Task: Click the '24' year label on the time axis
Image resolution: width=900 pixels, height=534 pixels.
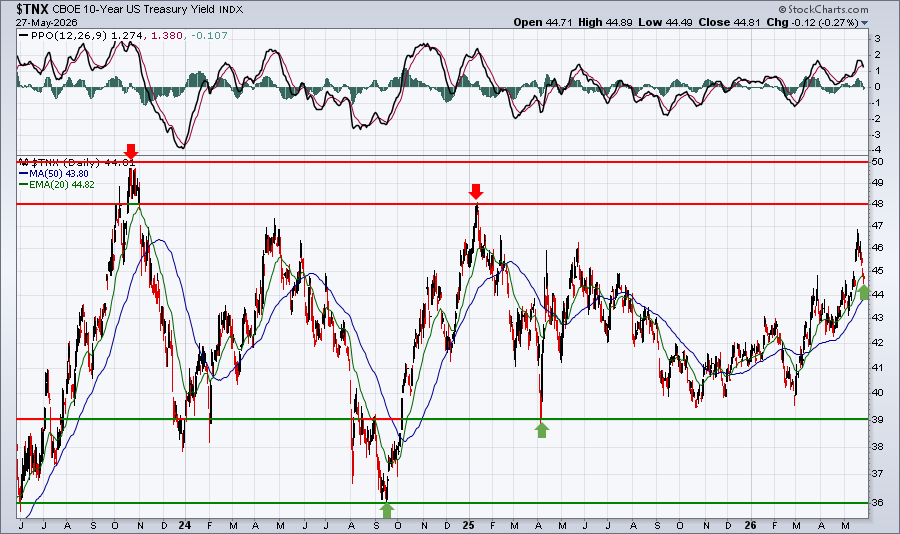Action: (185, 525)
